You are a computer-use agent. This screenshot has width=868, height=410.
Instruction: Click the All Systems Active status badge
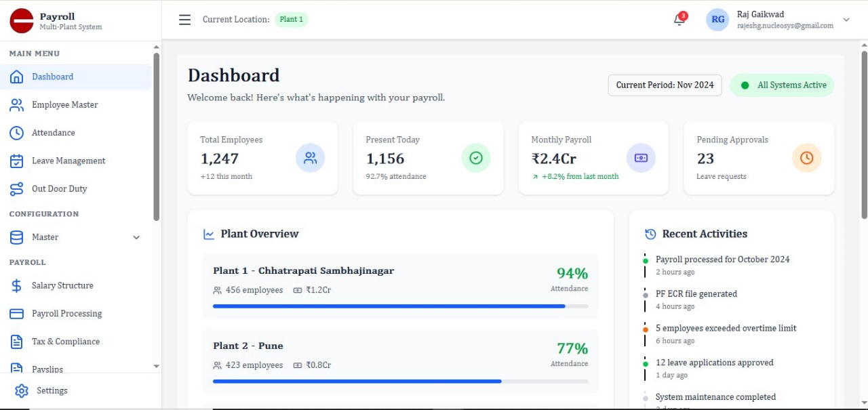(x=782, y=85)
